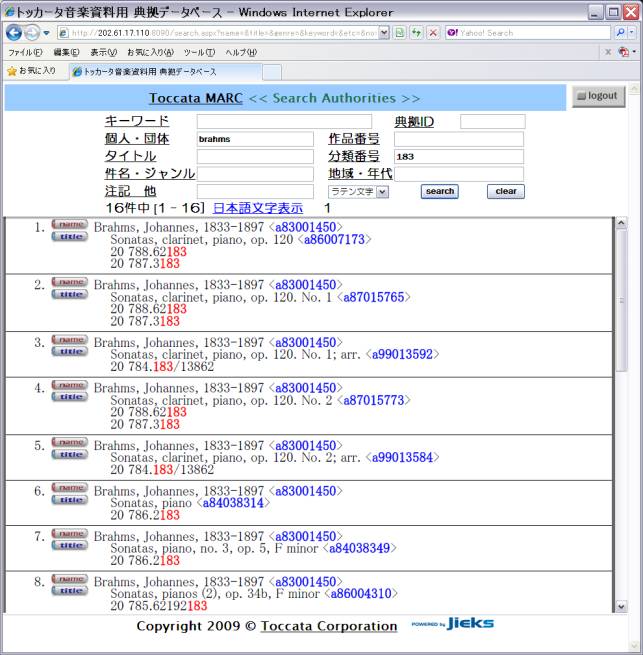
Task: Open the ヘルプ(H) menu
Action: pos(241,52)
